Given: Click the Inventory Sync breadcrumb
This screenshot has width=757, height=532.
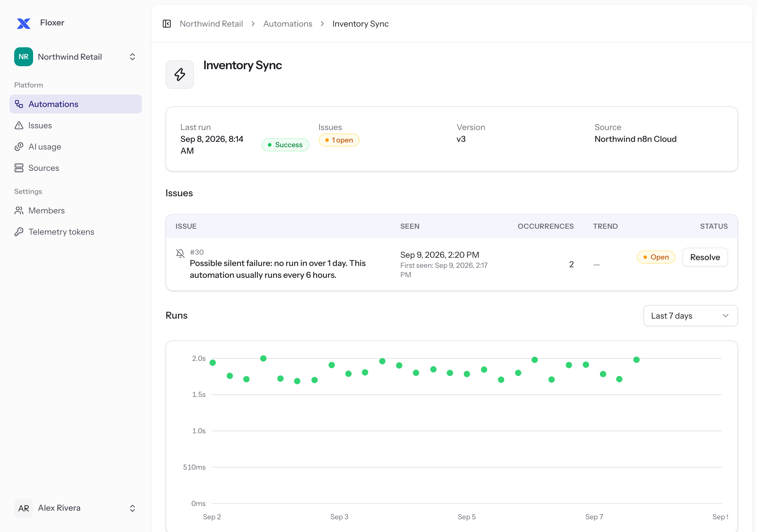Looking at the screenshot, I should point(360,24).
